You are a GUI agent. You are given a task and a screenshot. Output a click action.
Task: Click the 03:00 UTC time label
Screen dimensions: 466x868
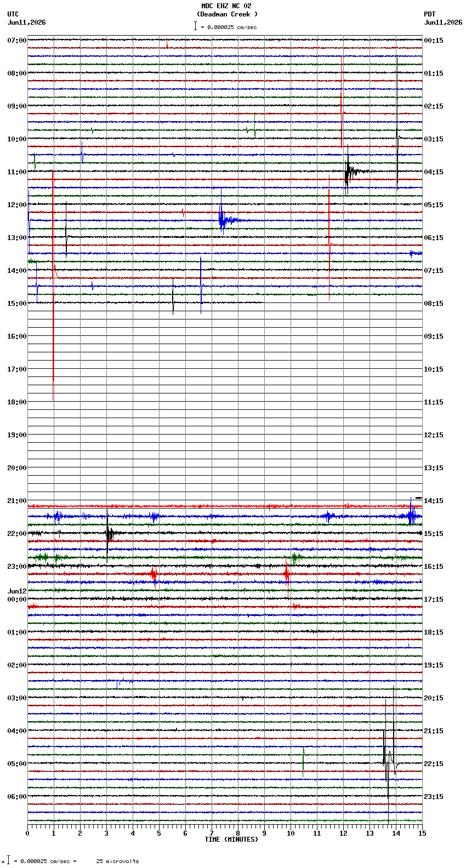pos(17,698)
